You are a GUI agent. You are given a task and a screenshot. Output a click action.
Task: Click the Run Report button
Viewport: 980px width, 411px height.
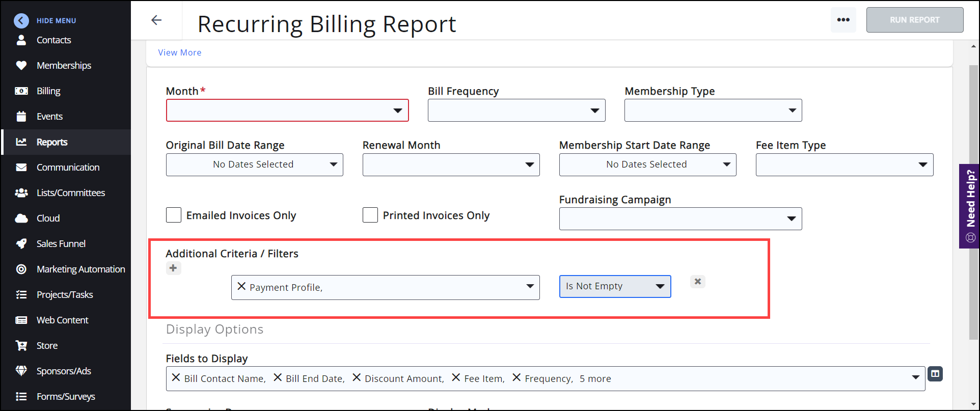tap(914, 20)
